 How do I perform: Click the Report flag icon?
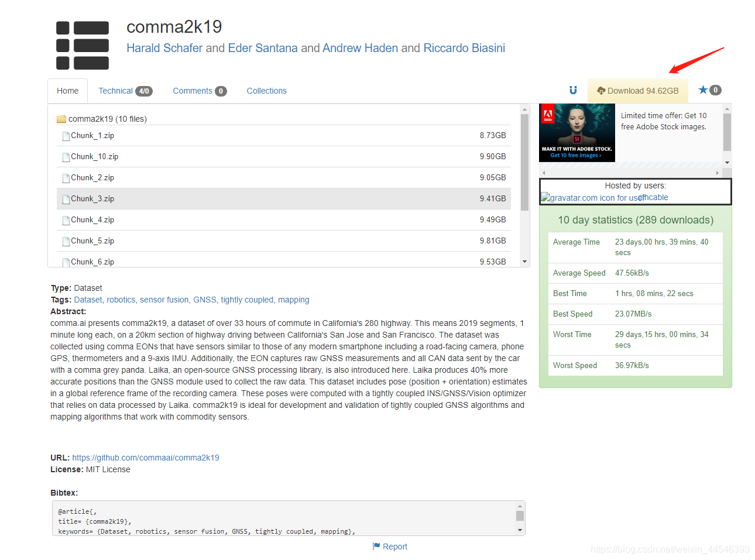point(376,546)
